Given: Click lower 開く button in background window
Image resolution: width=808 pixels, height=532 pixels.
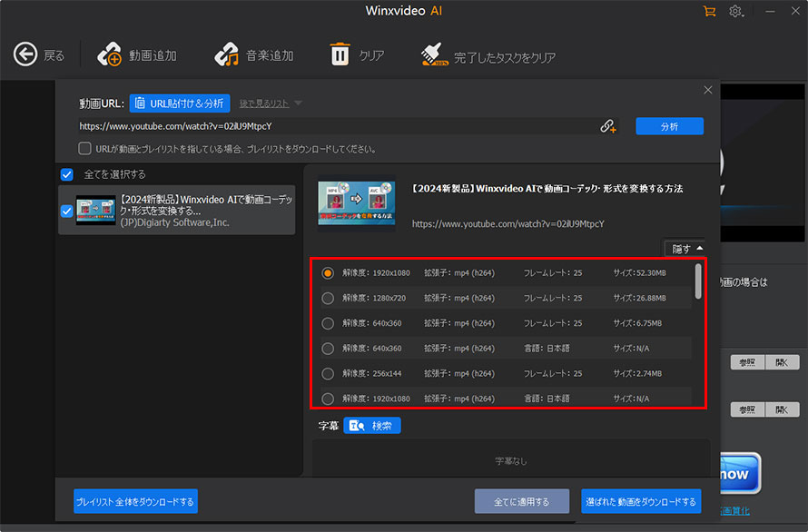Looking at the screenshot, I should 783,409.
